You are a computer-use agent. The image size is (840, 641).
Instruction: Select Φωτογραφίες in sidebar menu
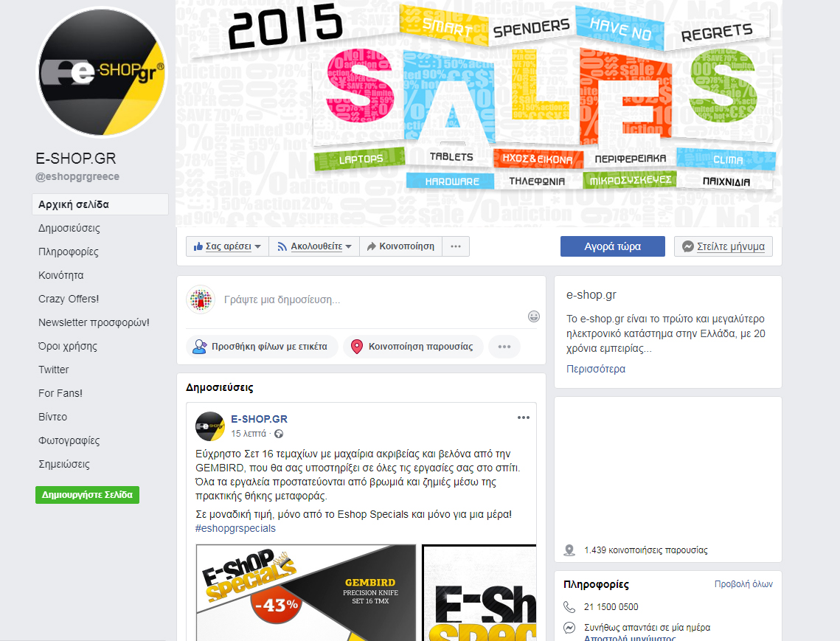click(x=69, y=440)
